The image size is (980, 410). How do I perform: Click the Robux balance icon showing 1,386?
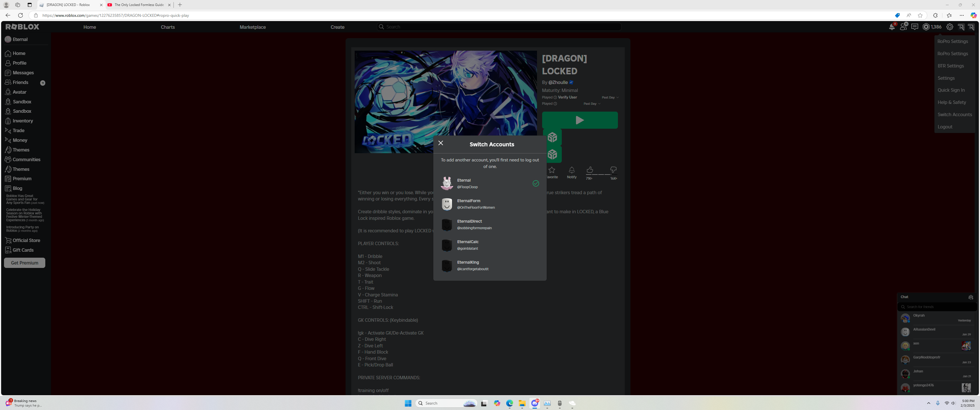click(x=926, y=27)
